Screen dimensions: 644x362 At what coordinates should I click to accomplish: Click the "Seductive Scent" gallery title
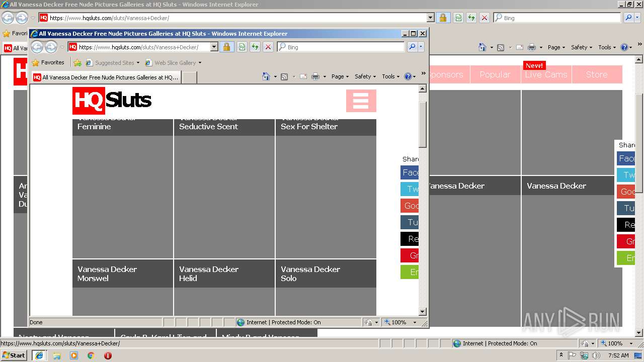(208, 127)
